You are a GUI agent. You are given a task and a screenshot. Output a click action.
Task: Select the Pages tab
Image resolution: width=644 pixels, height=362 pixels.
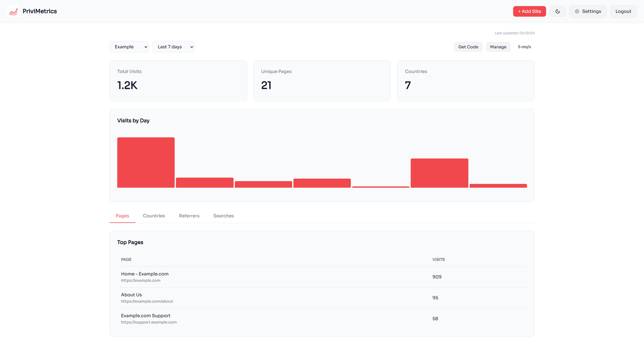point(122,216)
